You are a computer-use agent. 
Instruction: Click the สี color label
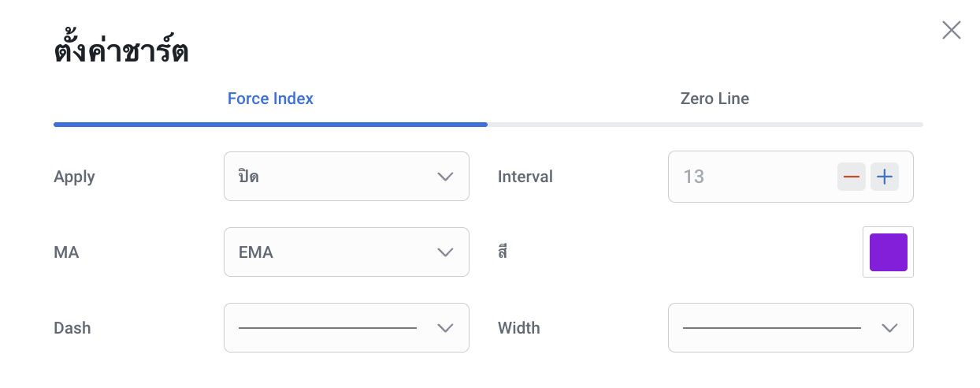503,252
